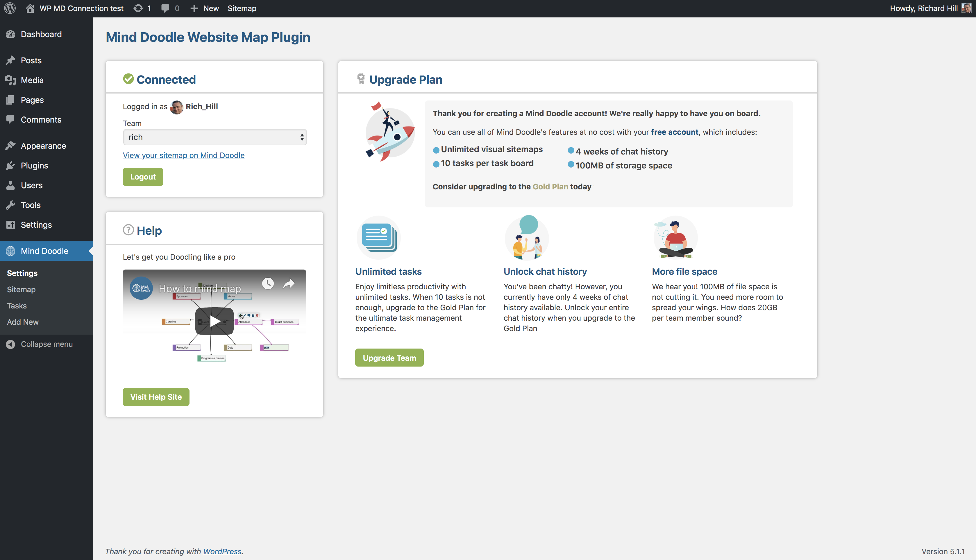Screen dimensions: 976x560
Task: Select Sitemap submenu under Mind Doodle
Action: [x=21, y=289]
